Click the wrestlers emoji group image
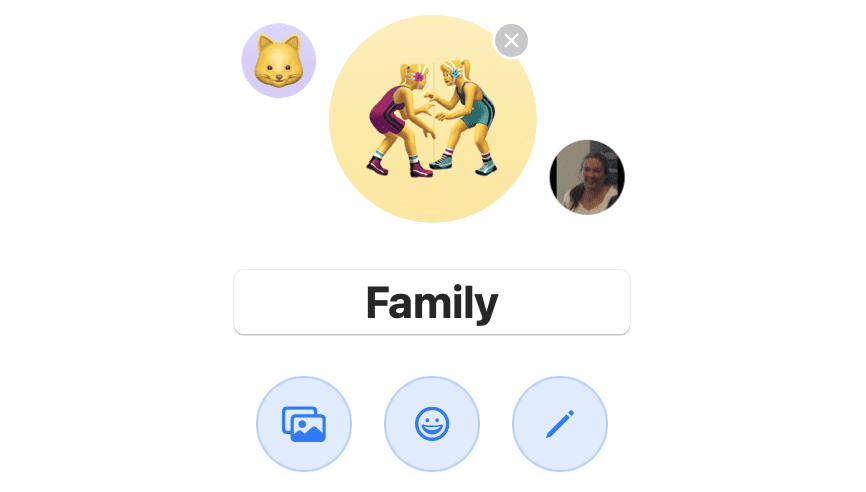Image resolution: width=866 pixels, height=492 pixels. coord(433,119)
